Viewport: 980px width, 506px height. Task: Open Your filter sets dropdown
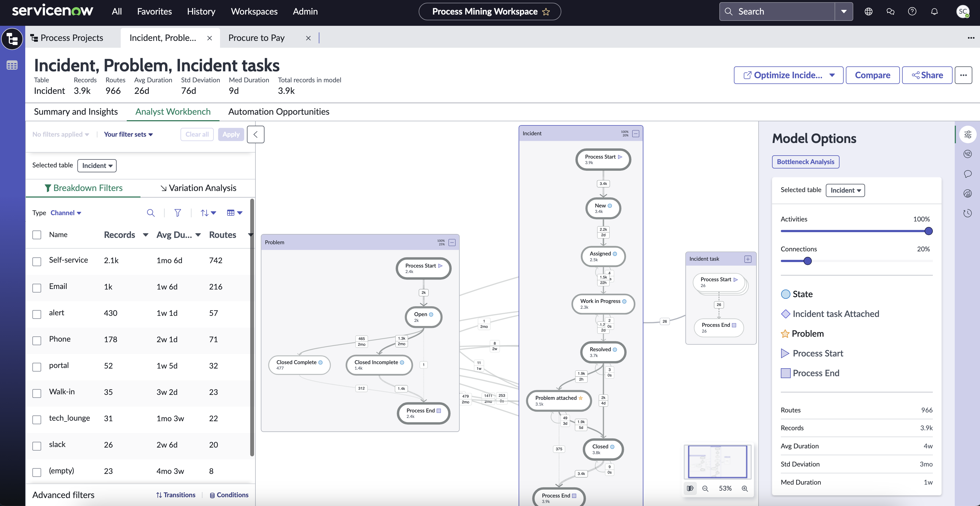point(128,134)
